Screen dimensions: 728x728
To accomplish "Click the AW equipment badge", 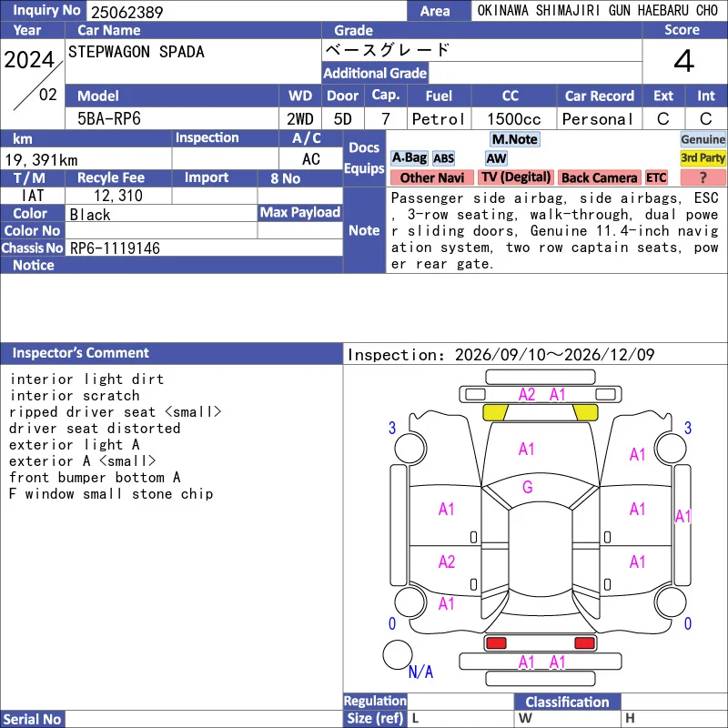I will tap(496, 158).
